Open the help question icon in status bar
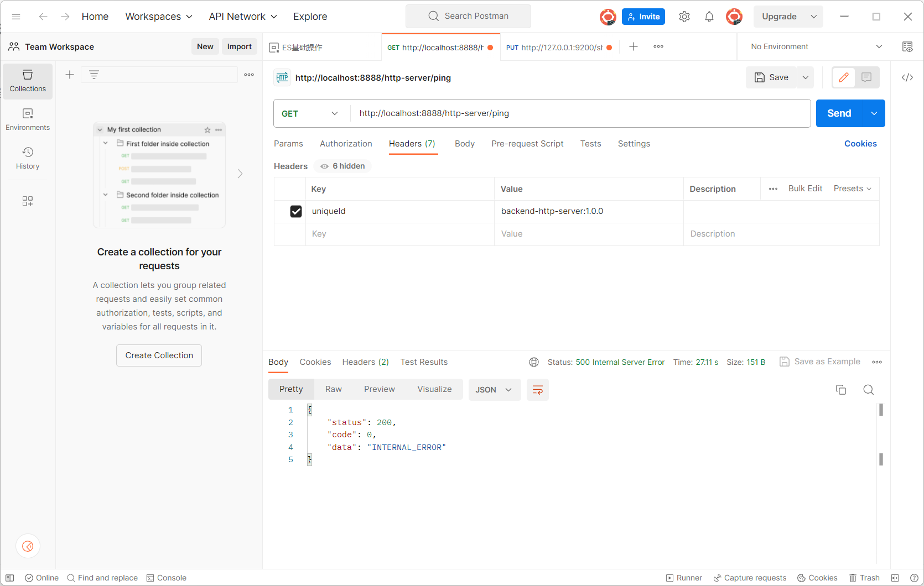The image size is (924, 586). coord(914,578)
